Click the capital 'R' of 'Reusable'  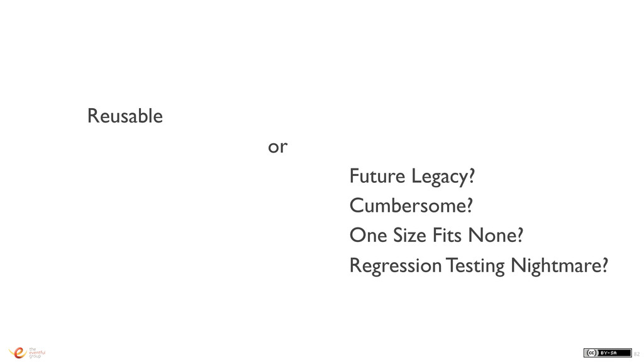[93, 116]
